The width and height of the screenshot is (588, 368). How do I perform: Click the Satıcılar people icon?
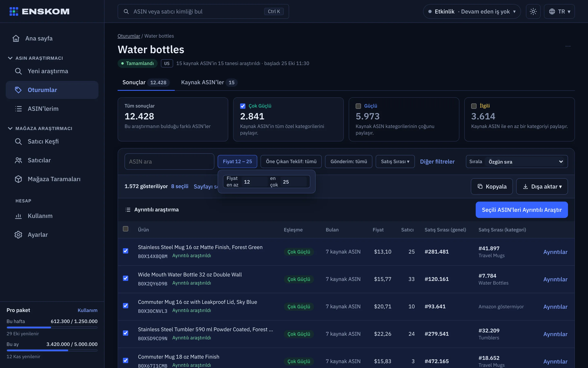tap(18, 160)
